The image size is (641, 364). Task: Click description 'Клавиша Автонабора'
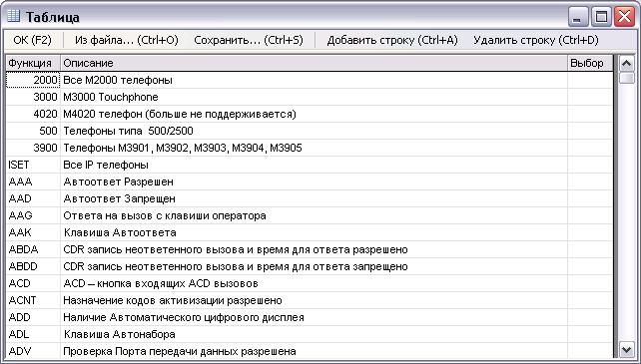click(120, 335)
